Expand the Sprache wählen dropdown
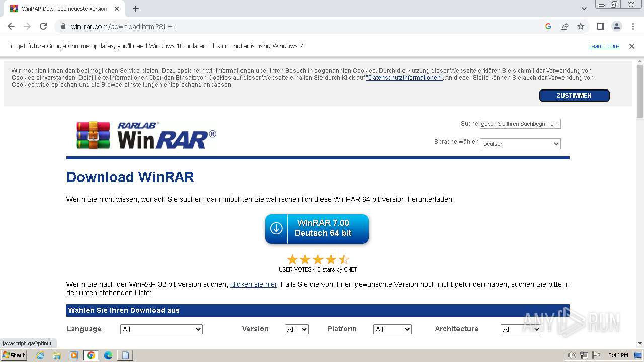Viewport: 644px width, 362px height. 520,144
